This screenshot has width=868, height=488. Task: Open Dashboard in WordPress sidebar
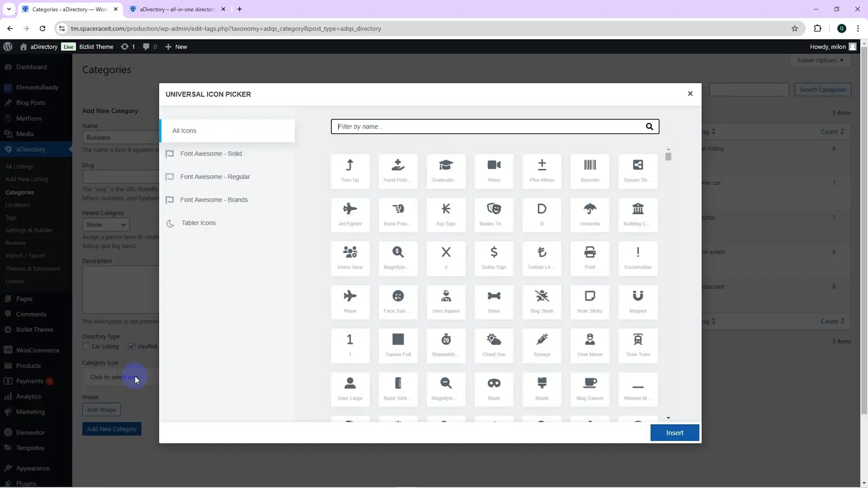pyautogui.click(x=31, y=67)
